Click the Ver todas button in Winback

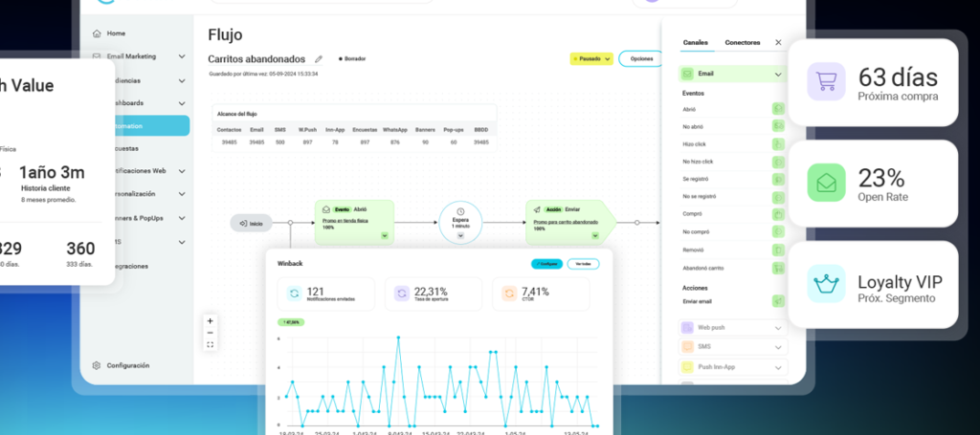(583, 264)
